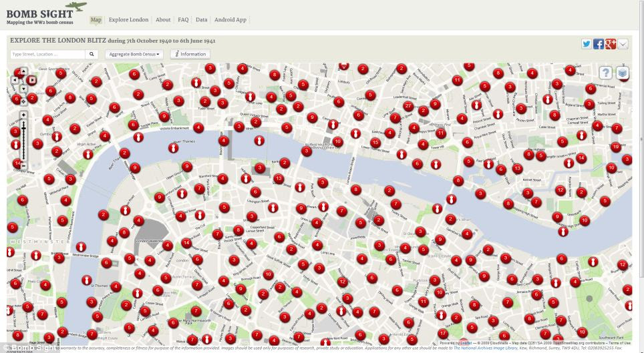Open the Data page

click(201, 20)
